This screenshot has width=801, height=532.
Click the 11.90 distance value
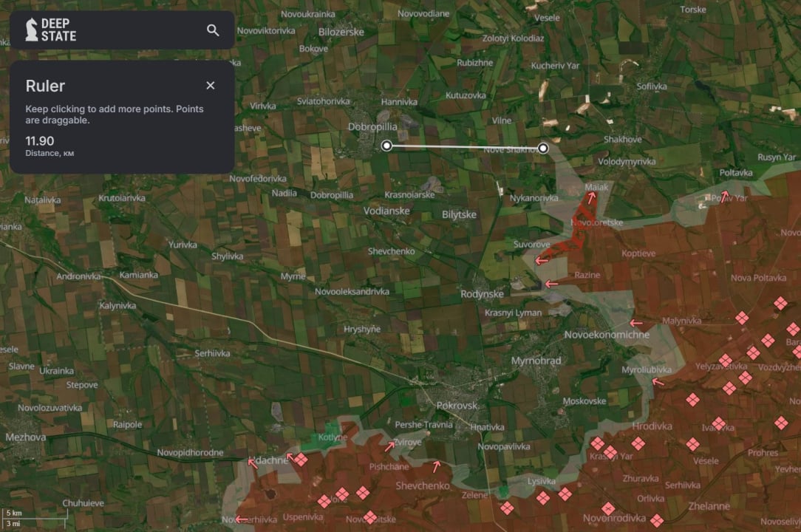(x=40, y=141)
